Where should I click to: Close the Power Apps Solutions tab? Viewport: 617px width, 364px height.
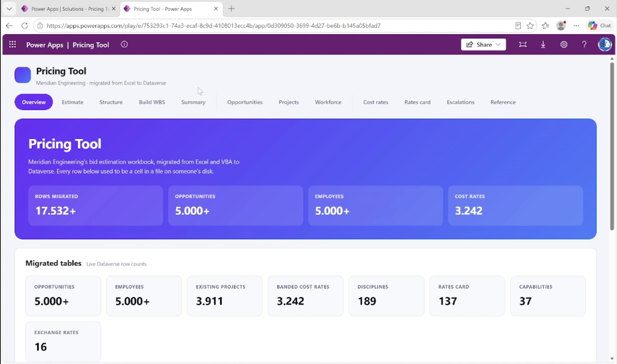114,9
